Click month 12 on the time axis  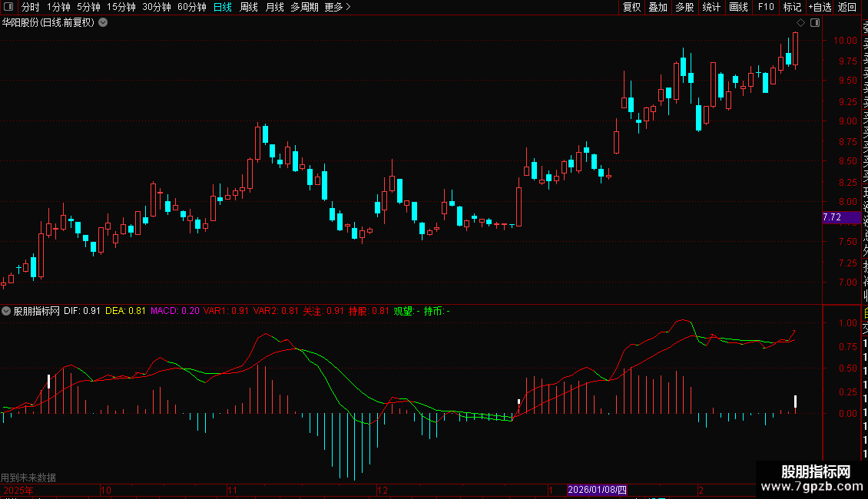pyautogui.click(x=383, y=490)
